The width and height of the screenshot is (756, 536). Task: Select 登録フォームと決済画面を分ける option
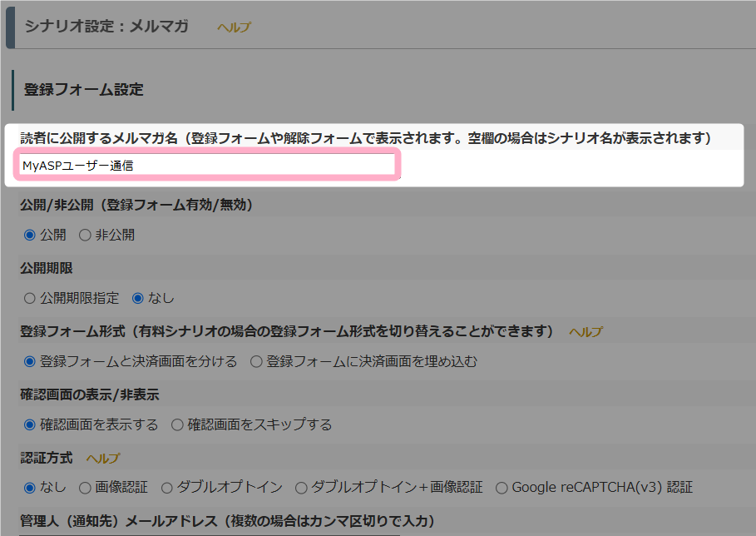30,361
